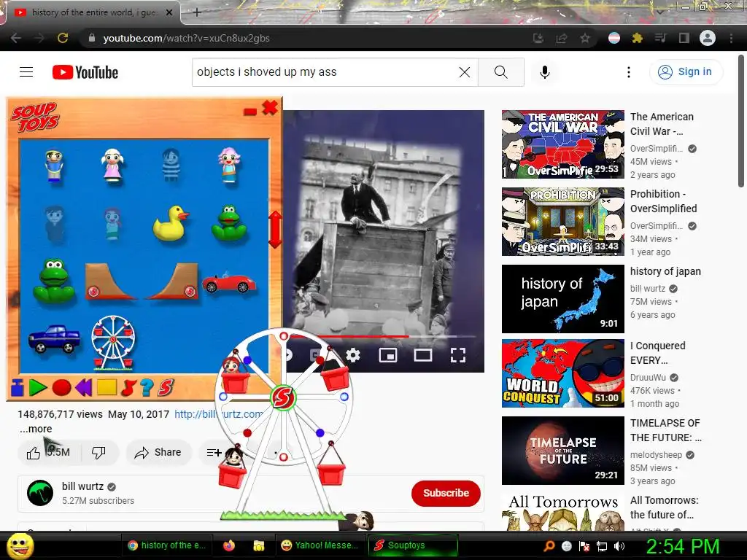Open Chrome three-dot menu
Image resolution: width=747 pixels, height=560 pixels.
pos(731,38)
